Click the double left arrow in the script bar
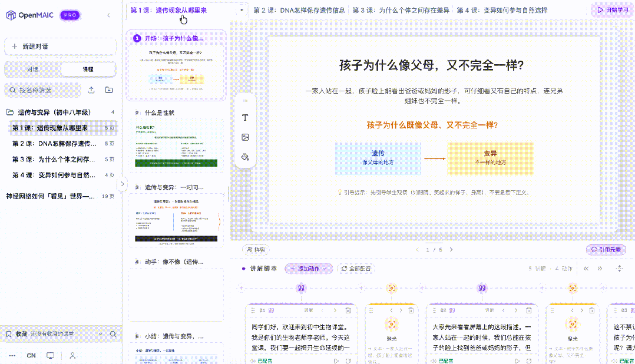This screenshot has height=364, width=635. pos(586,269)
